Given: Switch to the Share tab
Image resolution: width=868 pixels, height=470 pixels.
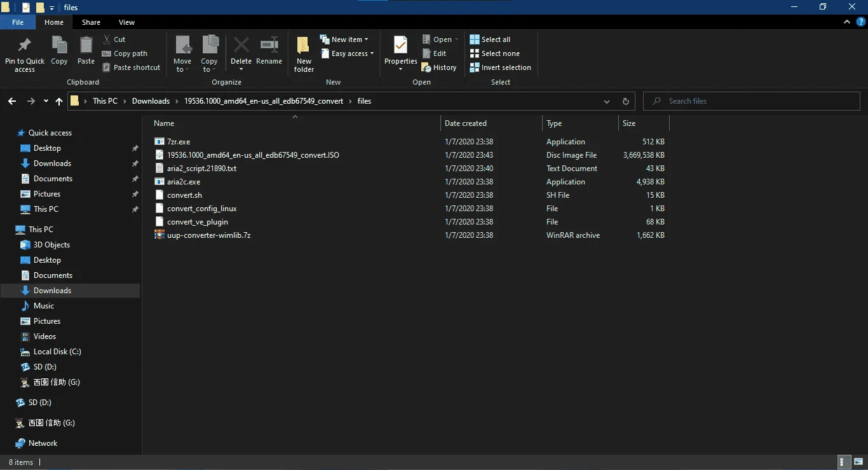Looking at the screenshot, I should click(91, 22).
